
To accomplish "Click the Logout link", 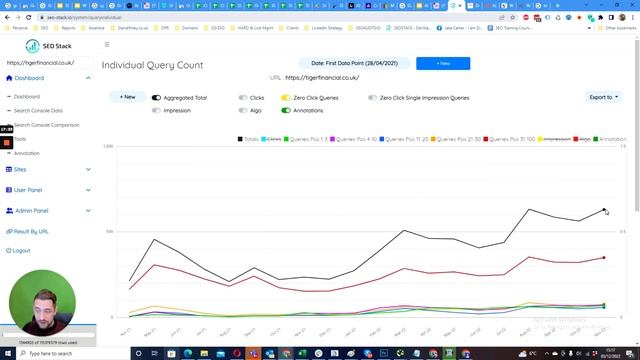I will [21, 251].
